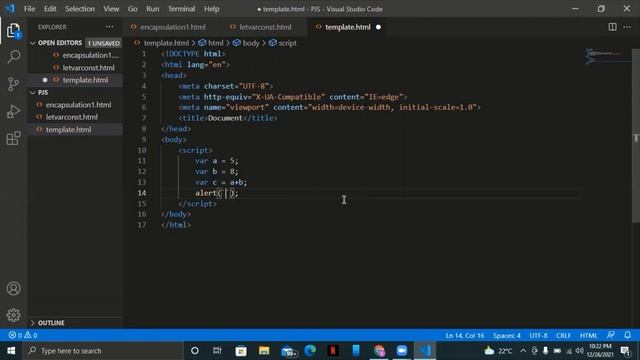Change line endings via CRLF indicator
The height and width of the screenshot is (360, 640).
pyautogui.click(x=563, y=336)
